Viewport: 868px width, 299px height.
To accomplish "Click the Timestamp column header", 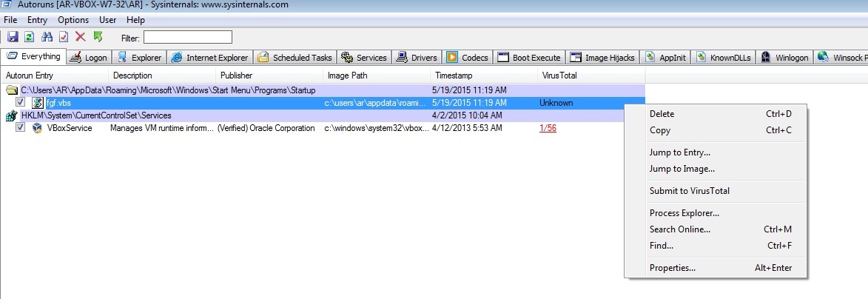I will click(484, 75).
